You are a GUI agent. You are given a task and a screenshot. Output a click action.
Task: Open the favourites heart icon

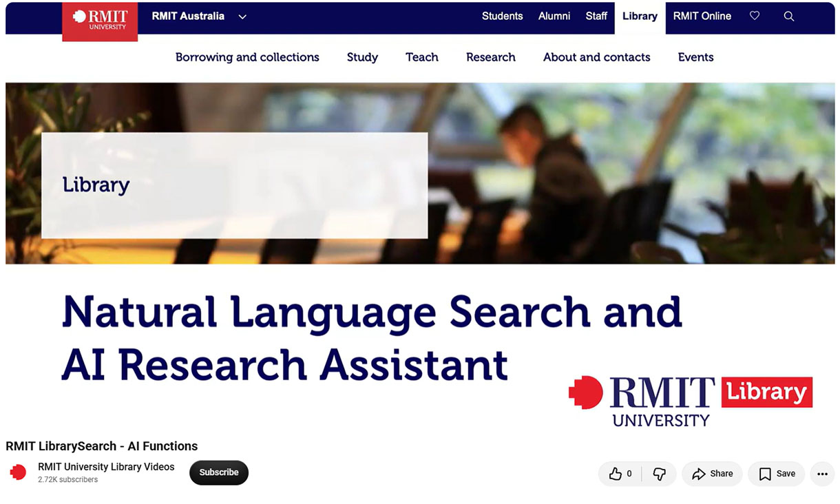pyautogui.click(x=755, y=16)
